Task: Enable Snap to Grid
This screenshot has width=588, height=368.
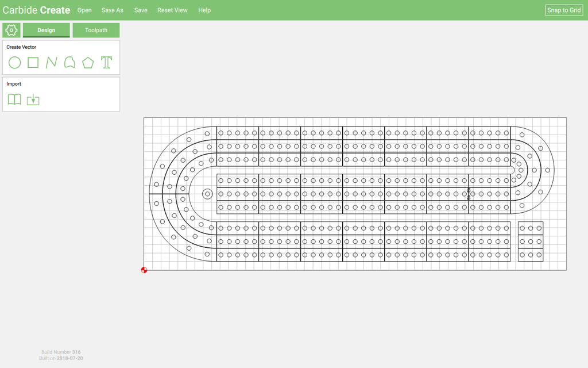Action: tap(563, 10)
